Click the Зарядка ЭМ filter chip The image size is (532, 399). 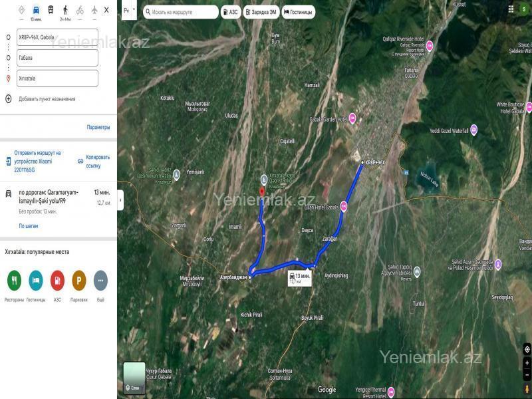[261, 12]
